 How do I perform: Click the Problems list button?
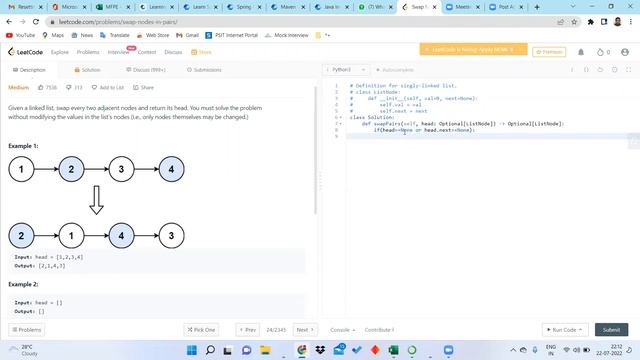(27, 330)
